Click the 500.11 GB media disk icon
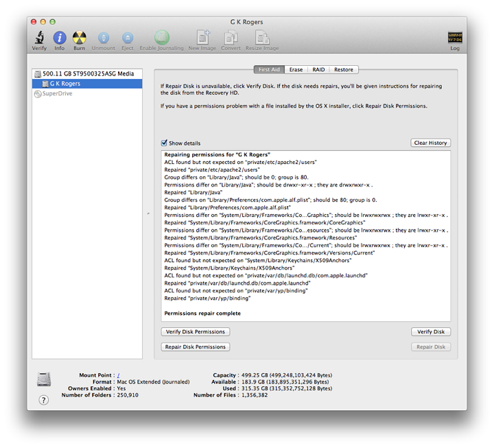This screenshot has height=448, width=494. tap(38, 74)
